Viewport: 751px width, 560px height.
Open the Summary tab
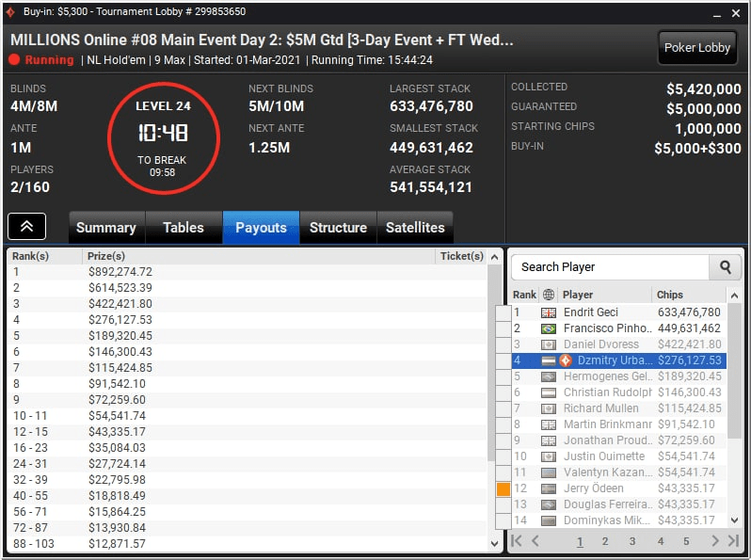click(106, 228)
